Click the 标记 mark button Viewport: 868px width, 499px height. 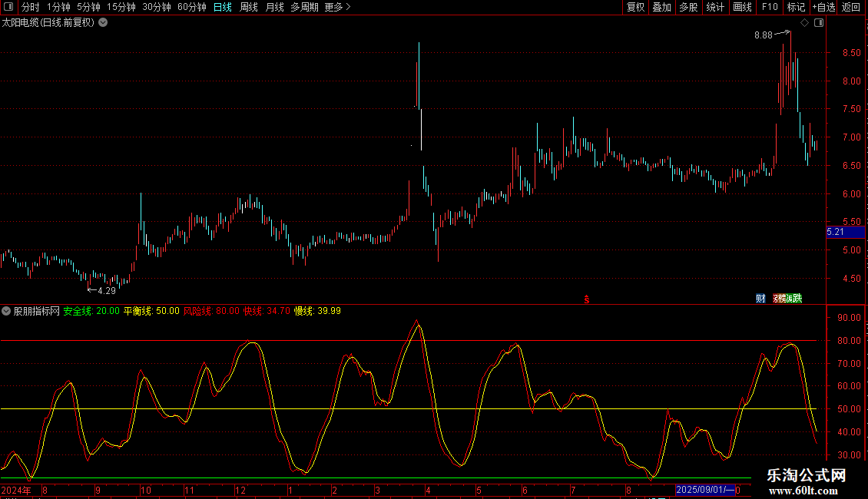(796, 7)
